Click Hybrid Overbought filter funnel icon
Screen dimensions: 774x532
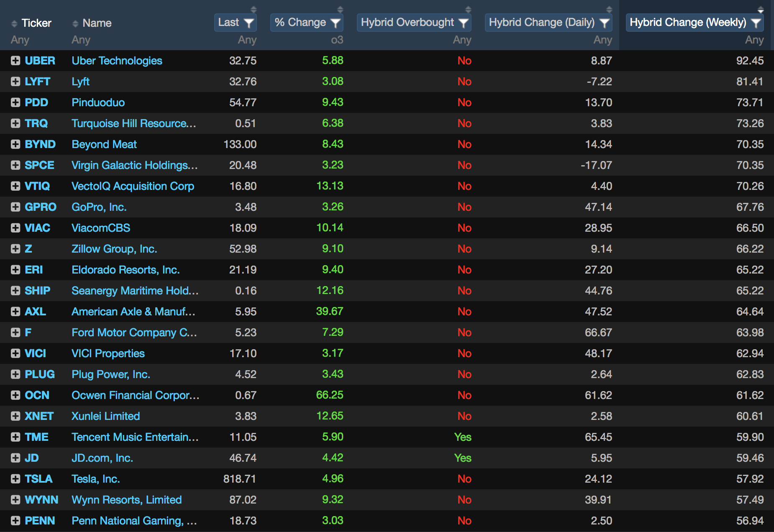(463, 23)
